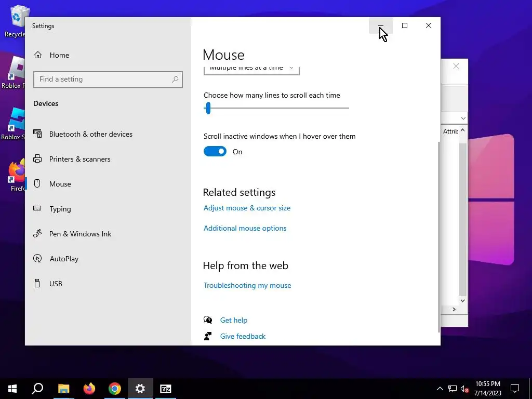
Task: Open taskbar Search
Action: (37, 389)
